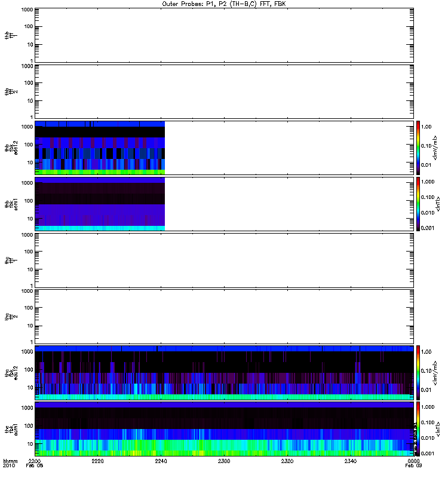This screenshot has height=478, width=448.
Task: Click the mV/m unit label beside thc edc12 color bar
Action: click(435, 373)
